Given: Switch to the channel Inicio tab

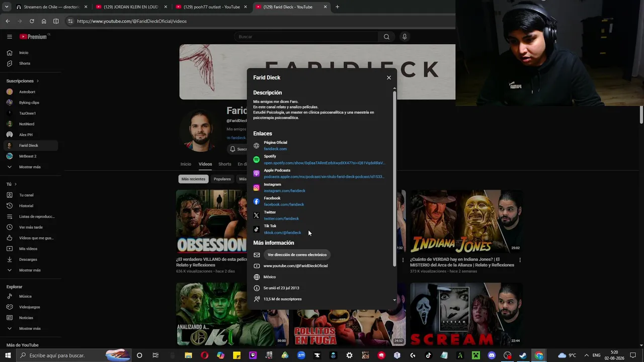Looking at the screenshot, I should 186,164.
